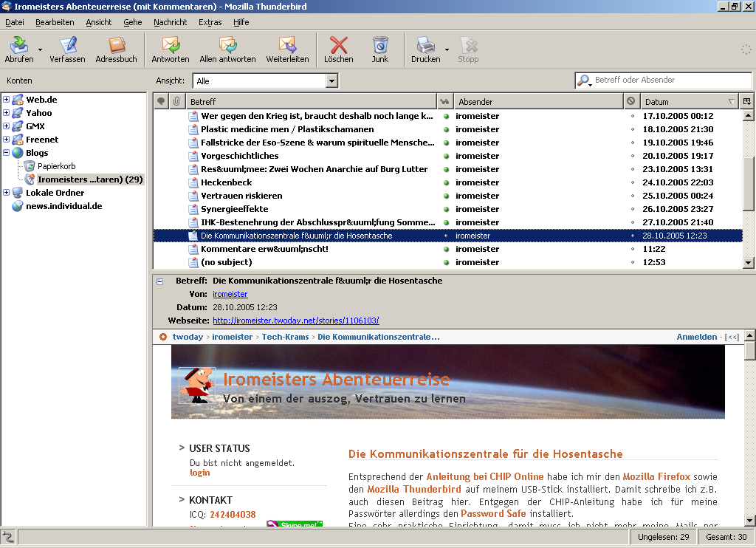Click the Weiterleiten forward icon
The image size is (756, 548).
click(x=288, y=45)
